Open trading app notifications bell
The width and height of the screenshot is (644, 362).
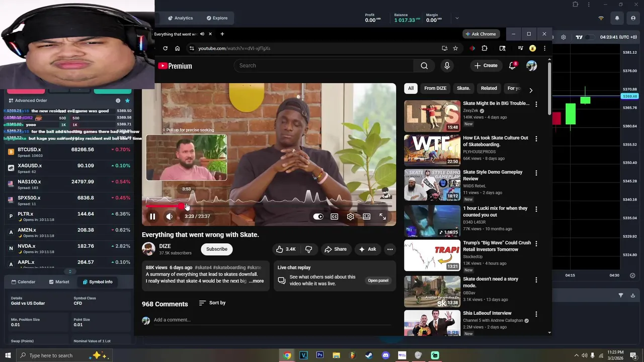(617, 18)
